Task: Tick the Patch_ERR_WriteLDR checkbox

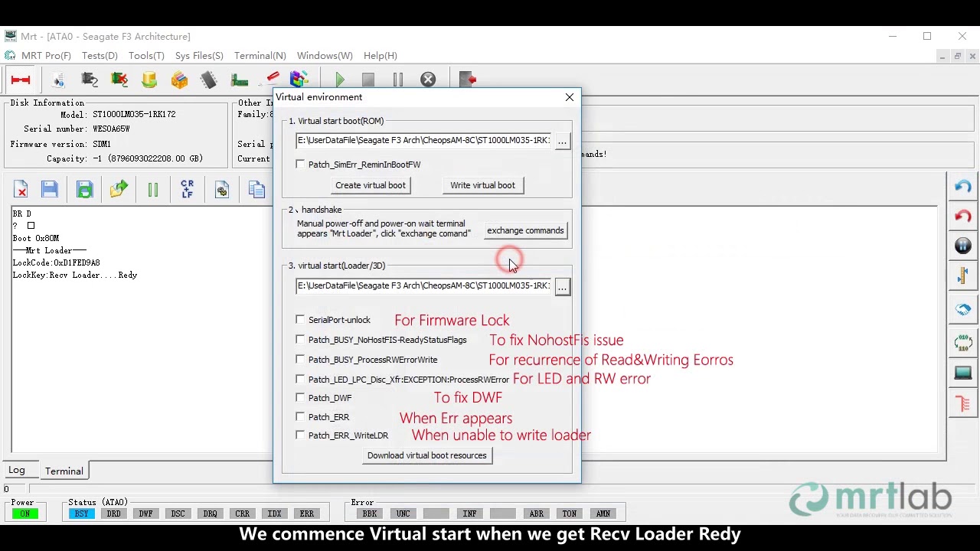Action: point(300,435)
